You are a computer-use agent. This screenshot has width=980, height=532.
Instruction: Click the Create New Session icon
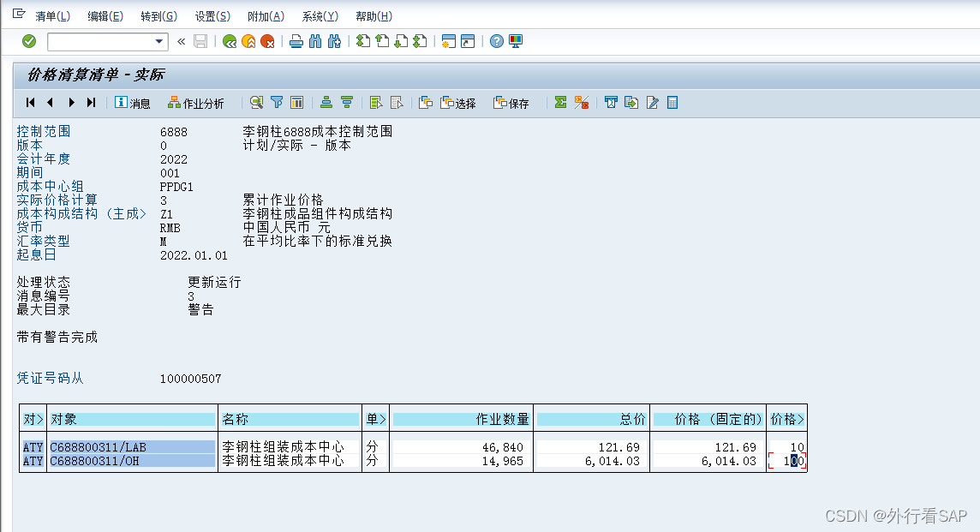coord(449,41)
